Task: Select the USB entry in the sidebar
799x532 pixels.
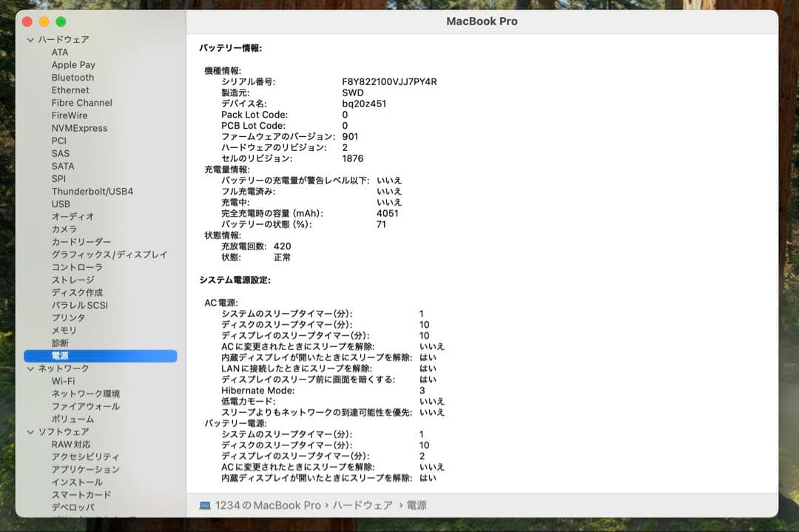Action: (61, 203)
